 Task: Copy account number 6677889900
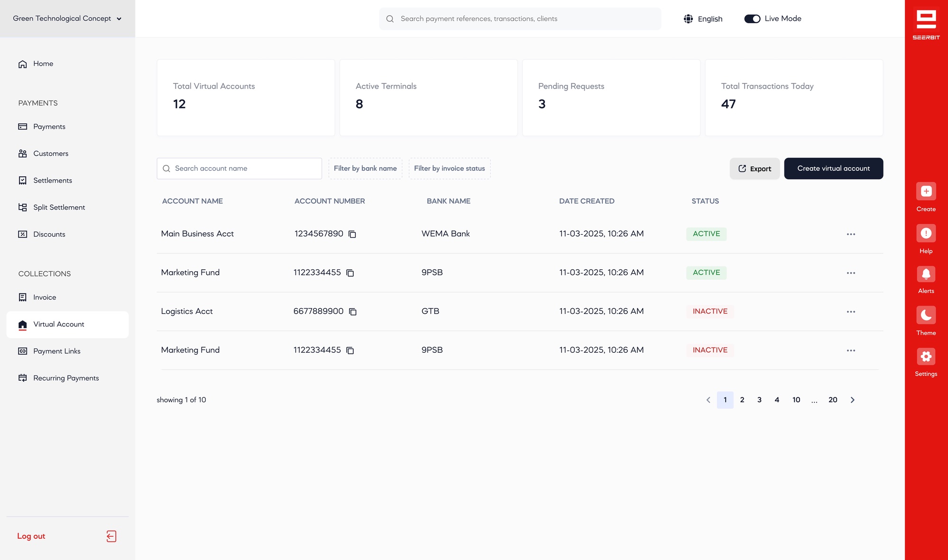pyautogui.click(x=353, y=312)
